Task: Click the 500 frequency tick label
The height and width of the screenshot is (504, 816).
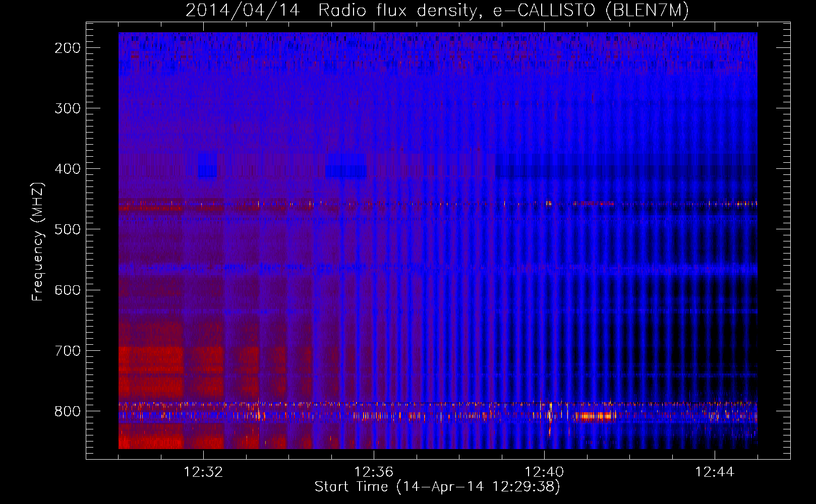Action: click(68, 229)
